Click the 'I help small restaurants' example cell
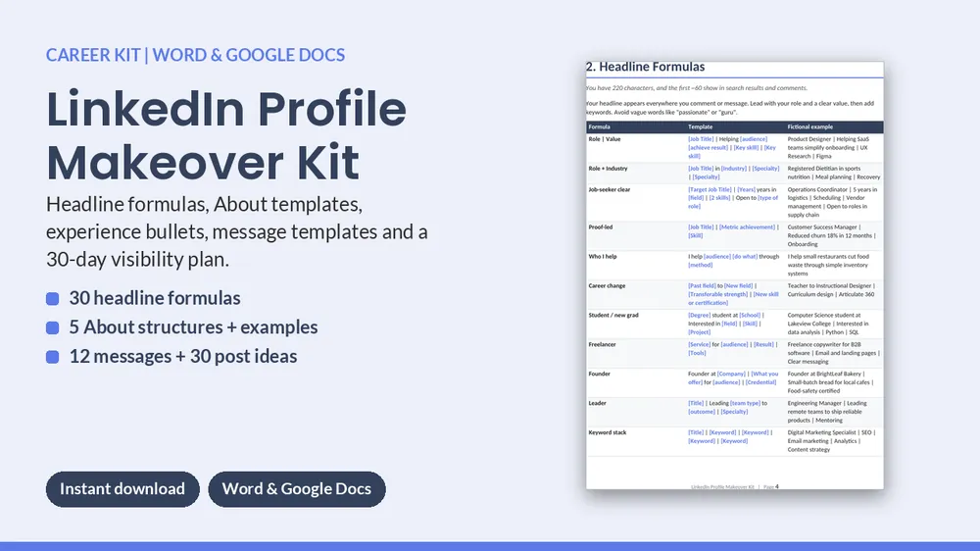The height and width of the screenshot is (551, 980). click(829, 266)
